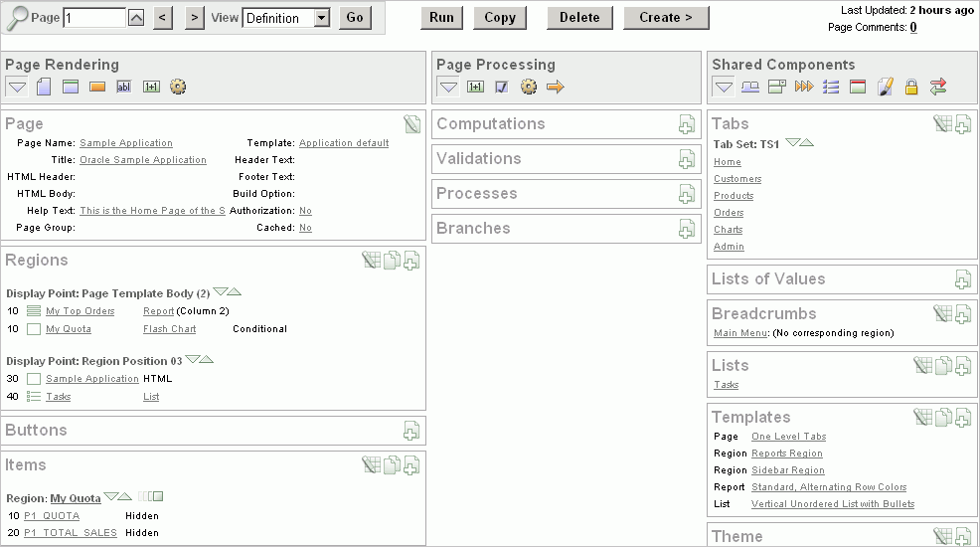The width and height of the screenshot is (980, 547).
Task: Expand the Page Processing dropdown arrow
Action: (448, 88)
